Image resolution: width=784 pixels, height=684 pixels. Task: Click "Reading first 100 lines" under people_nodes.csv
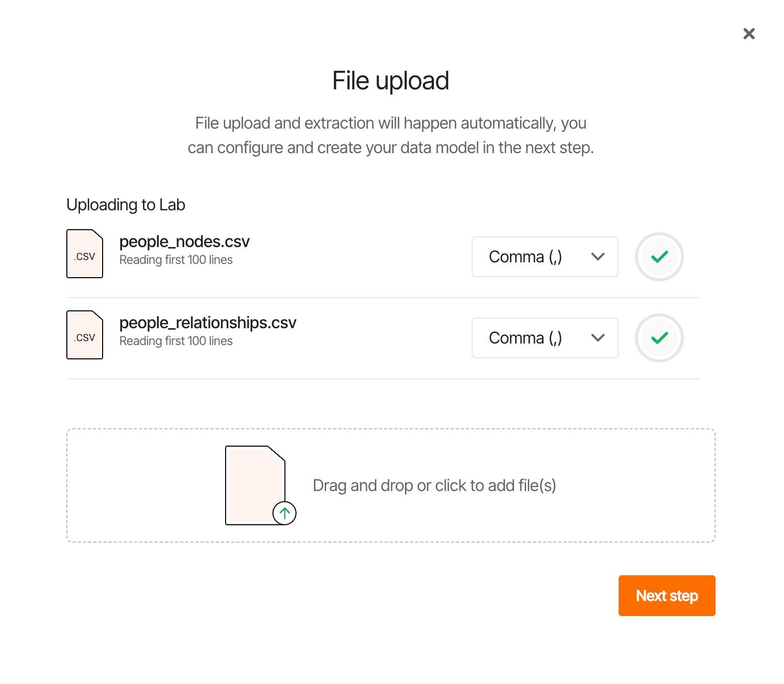(176, 260)
